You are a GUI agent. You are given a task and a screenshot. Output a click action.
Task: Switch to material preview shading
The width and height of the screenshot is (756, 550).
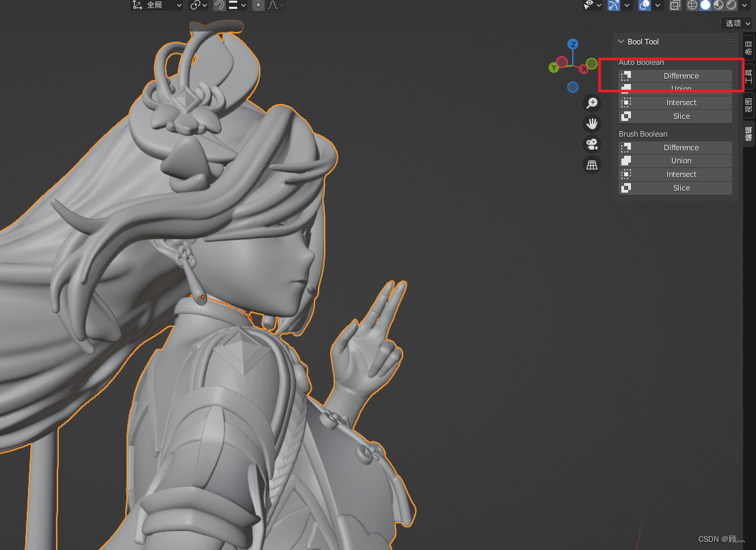tap(718, 5)
